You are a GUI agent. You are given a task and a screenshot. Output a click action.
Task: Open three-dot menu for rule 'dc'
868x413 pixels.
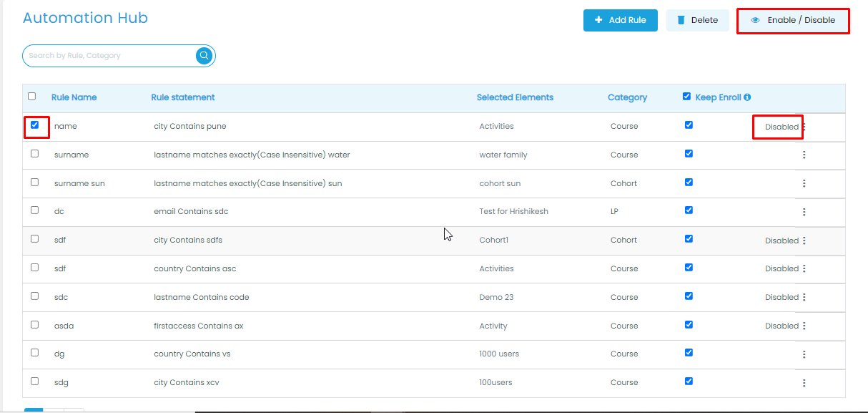(x=804, y=212)
